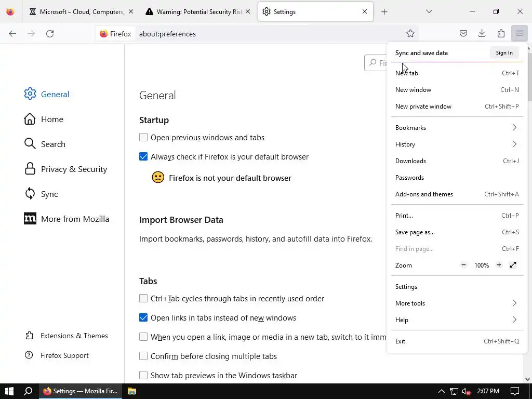Open Passwords from the menu
This screenshot has height=399, width=532.
coord(457,178)
